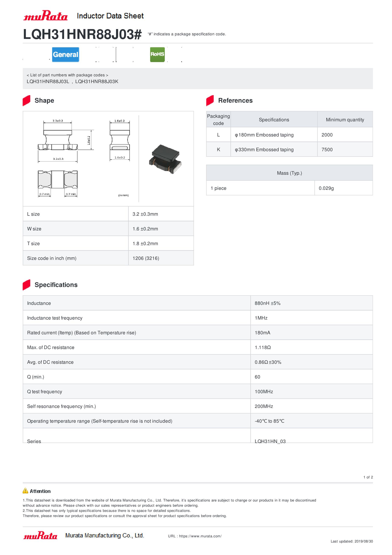392x555 pixels.
Task: Click the yellow Attention warning icon
Action: tap(25, 491)
